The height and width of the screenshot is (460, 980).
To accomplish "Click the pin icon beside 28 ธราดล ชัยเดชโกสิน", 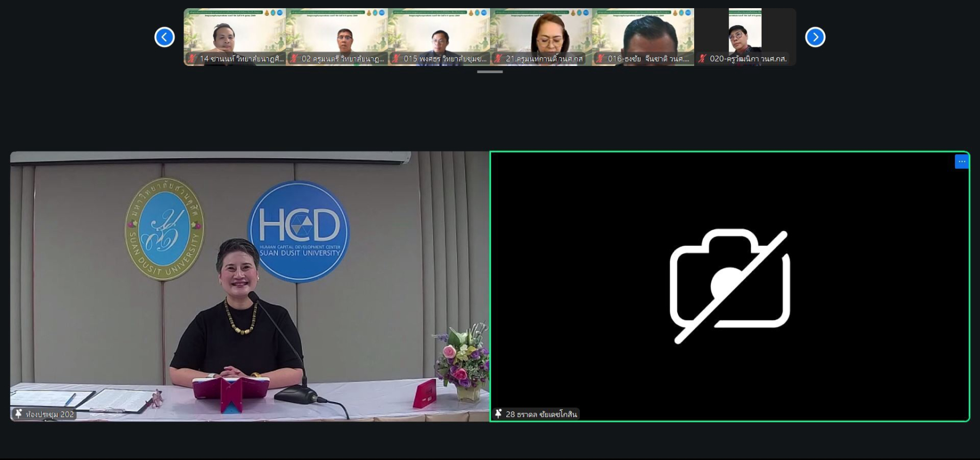I will click(x=498, y=414).
